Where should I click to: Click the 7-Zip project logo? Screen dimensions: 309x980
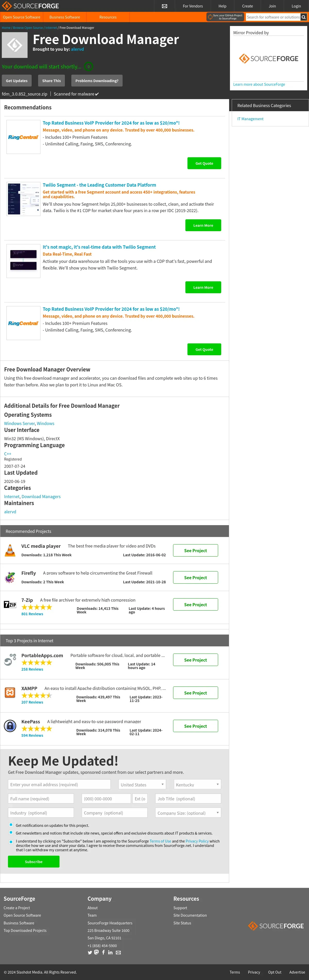(10, 604)
